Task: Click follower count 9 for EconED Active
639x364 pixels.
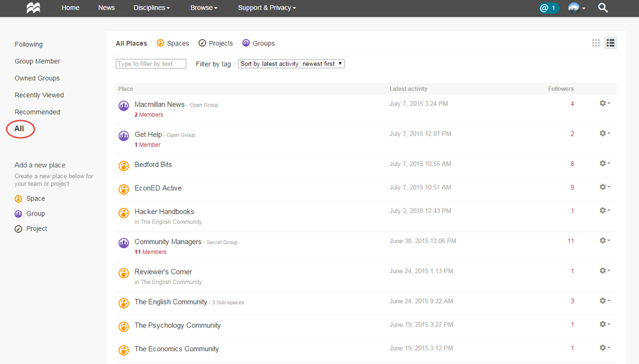Action: [x=572, y=187]
